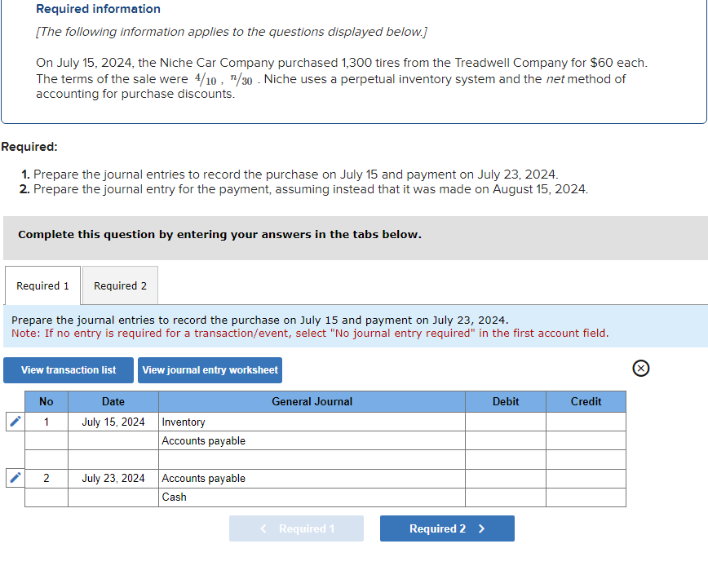Click the Credit field for Cash
This screenshot has height=588, width=708.
point(586,497)
